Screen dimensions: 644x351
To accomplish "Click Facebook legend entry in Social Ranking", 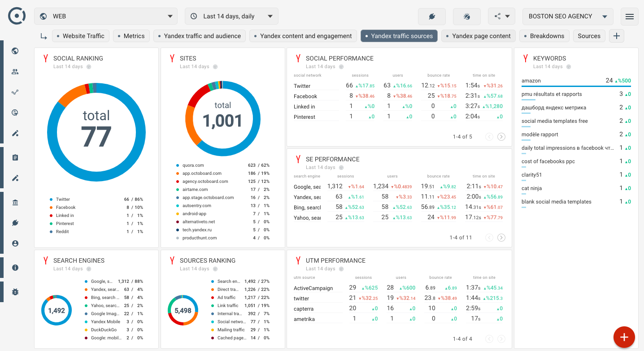I will pyautogui.click(x=96, y=208).
